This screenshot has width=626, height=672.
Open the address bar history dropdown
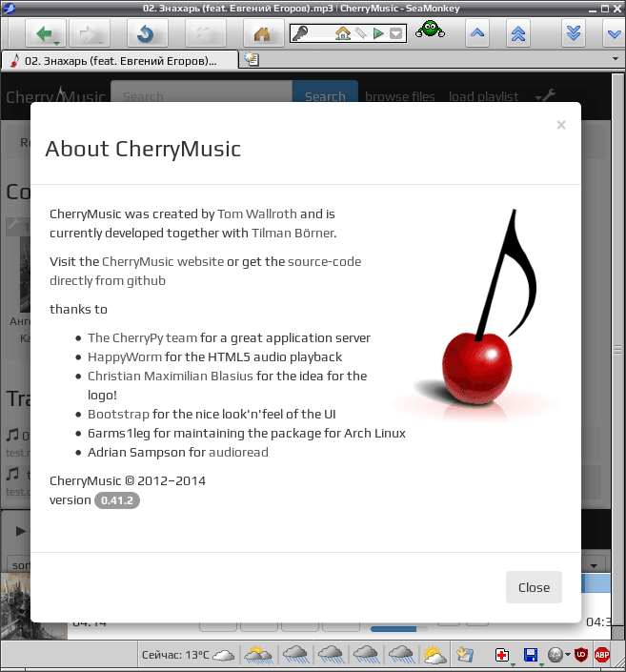396,33
